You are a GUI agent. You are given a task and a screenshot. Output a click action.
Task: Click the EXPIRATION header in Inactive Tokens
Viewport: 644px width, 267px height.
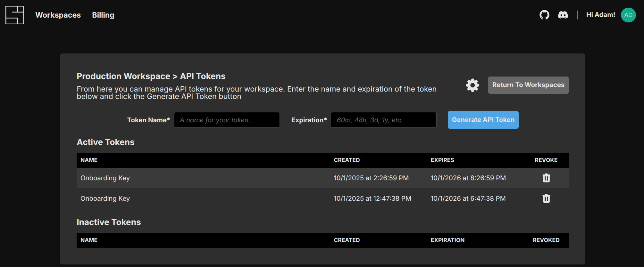pos(447,240)
